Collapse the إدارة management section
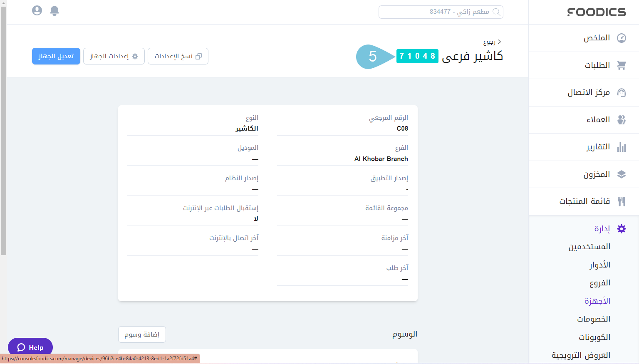The image size is (639, 364). coord(602,229)
